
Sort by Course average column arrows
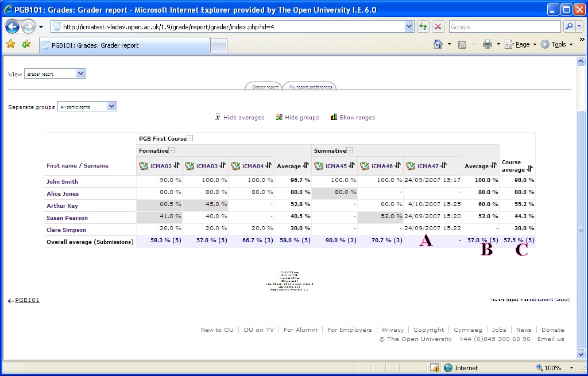[x=529, y=169]
